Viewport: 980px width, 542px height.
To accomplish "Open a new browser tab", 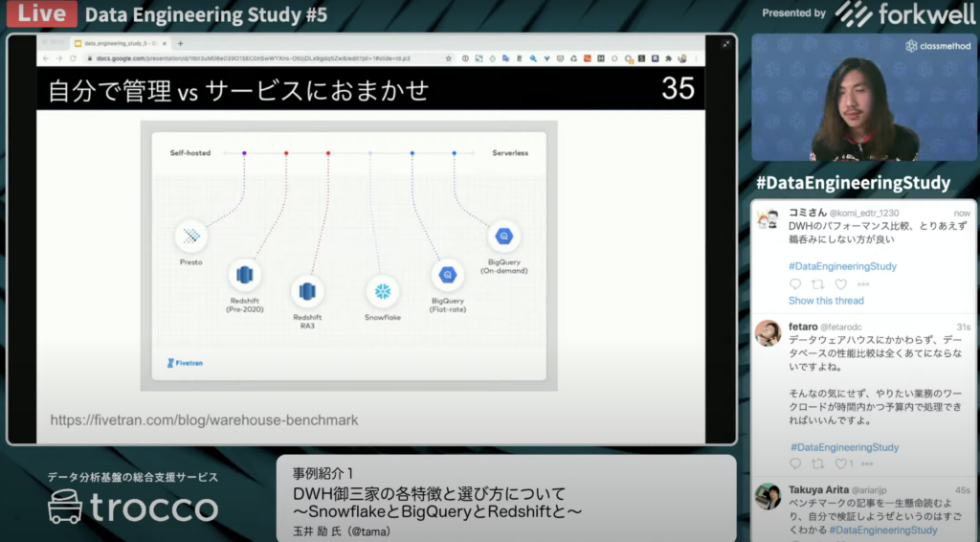I will click(181, 43).
